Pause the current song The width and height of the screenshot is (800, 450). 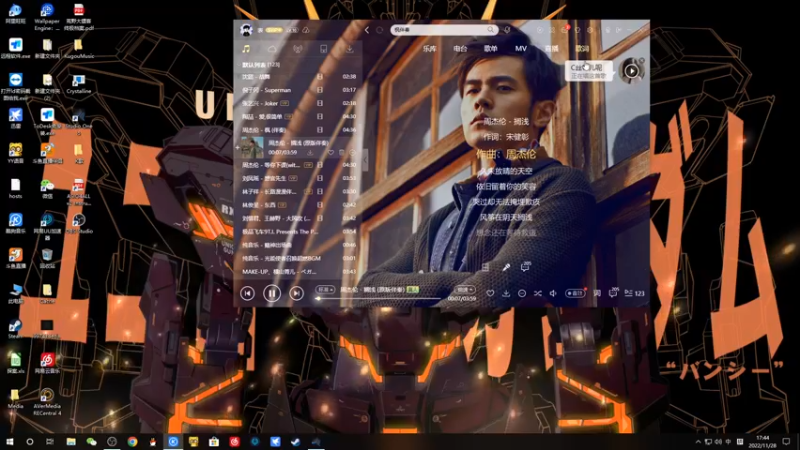[x=272, y=293]
